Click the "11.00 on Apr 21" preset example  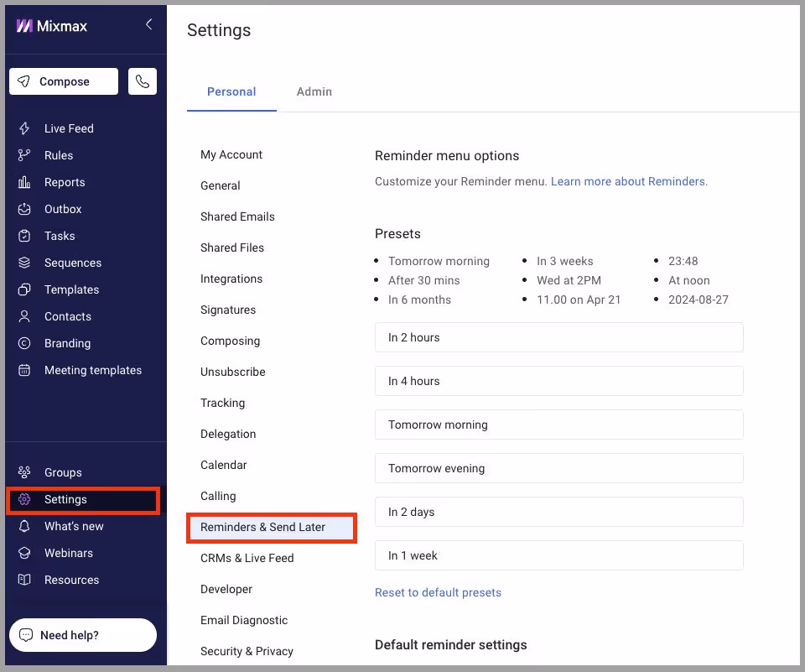pos(579,300)
